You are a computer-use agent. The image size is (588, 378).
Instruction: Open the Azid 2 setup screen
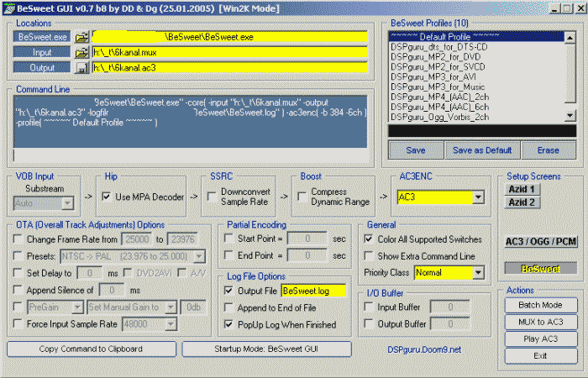click(x=522, y=202)
